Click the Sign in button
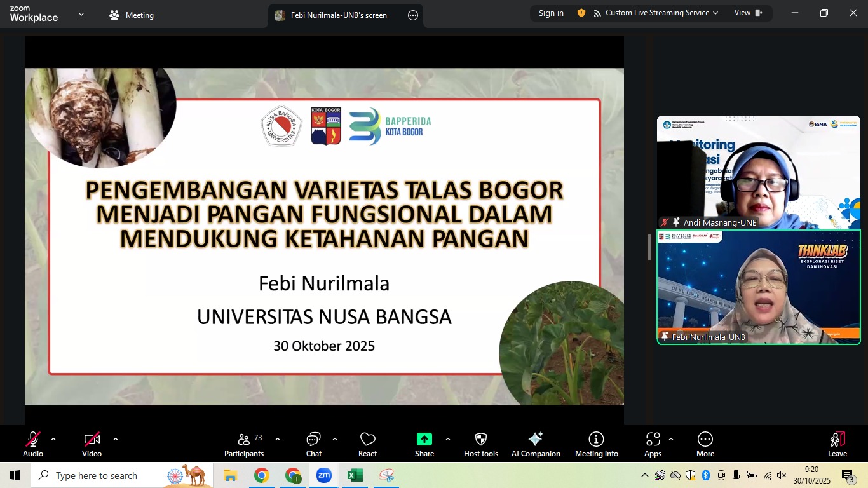 point(551,13)
